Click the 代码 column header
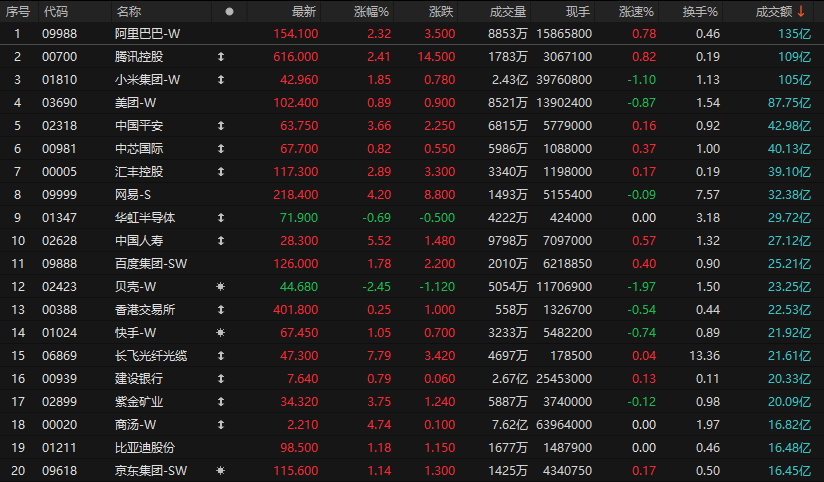Screen dimensions: 824x482 pyautogui.click(x=55, y=11)
